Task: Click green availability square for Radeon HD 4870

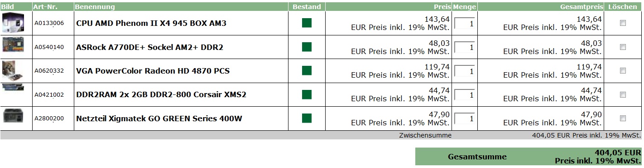Action: (x=307, y=71)
